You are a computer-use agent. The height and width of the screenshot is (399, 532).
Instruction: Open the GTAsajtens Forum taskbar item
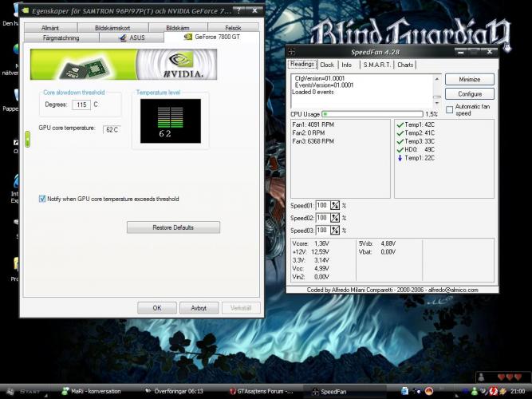click(264, 392)
